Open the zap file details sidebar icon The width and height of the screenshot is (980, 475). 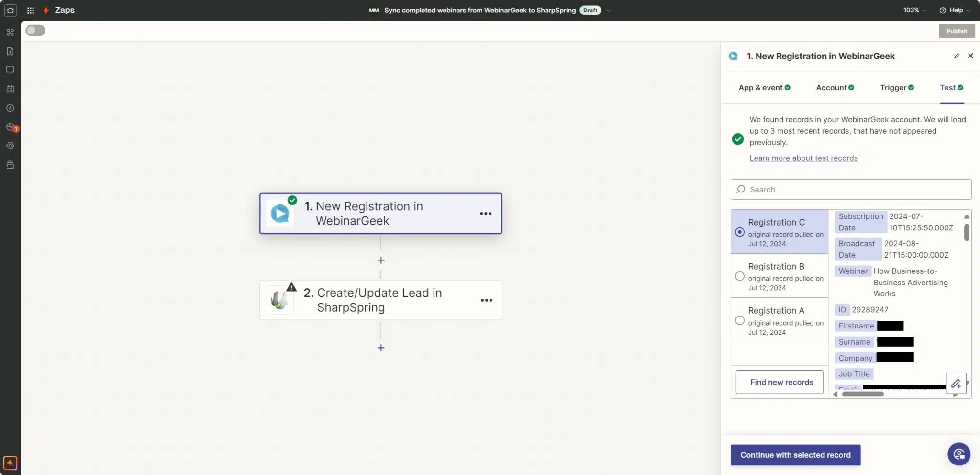point(10,51)
